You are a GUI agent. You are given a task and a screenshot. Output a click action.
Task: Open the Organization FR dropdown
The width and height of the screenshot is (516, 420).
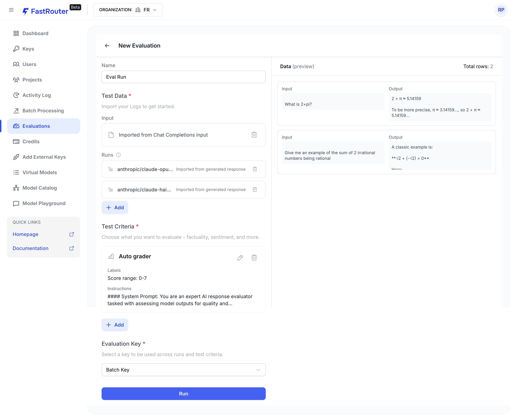pyautogui.click(x=128, y=10)
